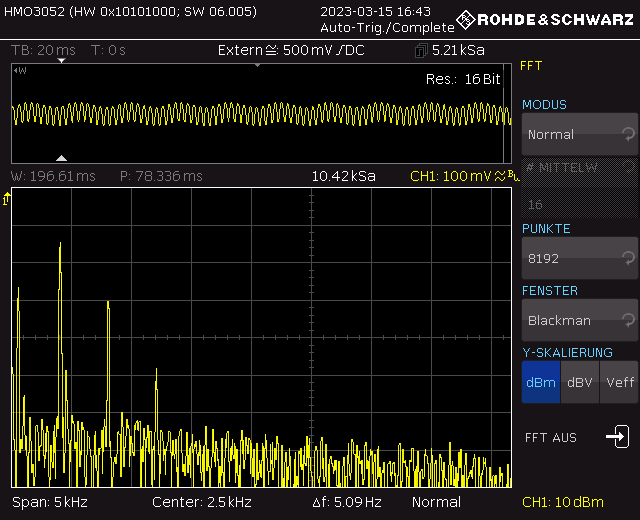Click the W window indicator in the waveform preview
640x520 pixels.
(20, 71)
